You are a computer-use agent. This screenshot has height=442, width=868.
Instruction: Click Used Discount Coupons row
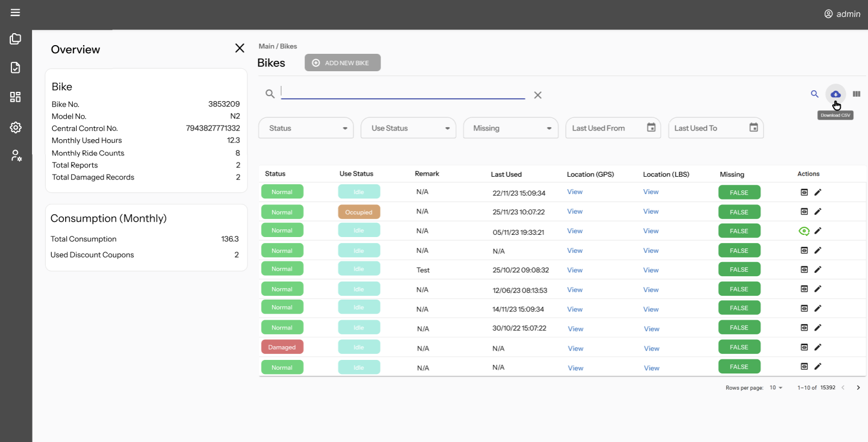[145, 255]
